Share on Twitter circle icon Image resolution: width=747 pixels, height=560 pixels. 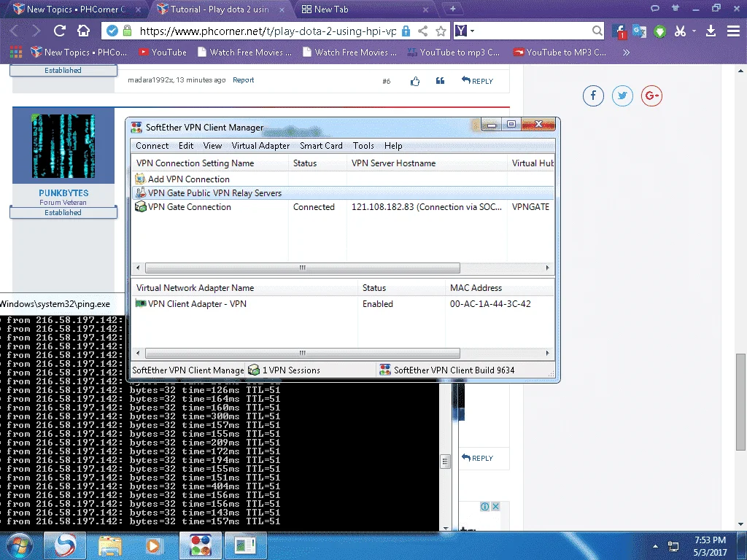(622, 96)
